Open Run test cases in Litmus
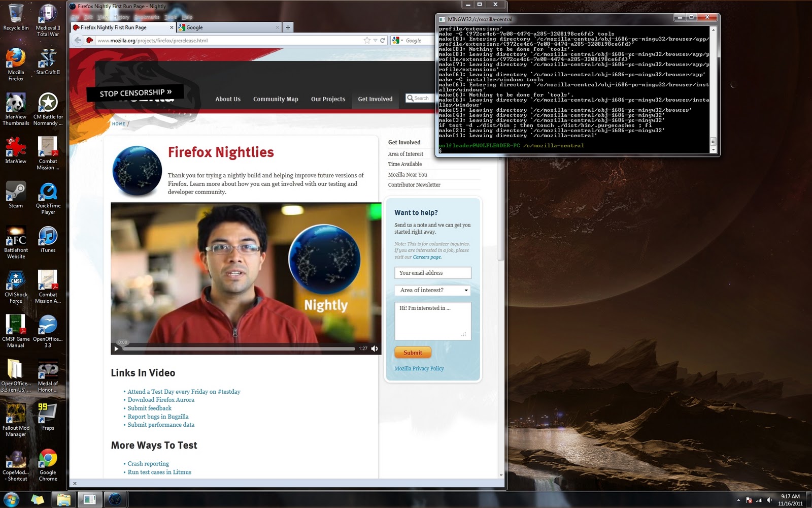The height and width of the screenshot is (508, 812). [x=159, y=472]
